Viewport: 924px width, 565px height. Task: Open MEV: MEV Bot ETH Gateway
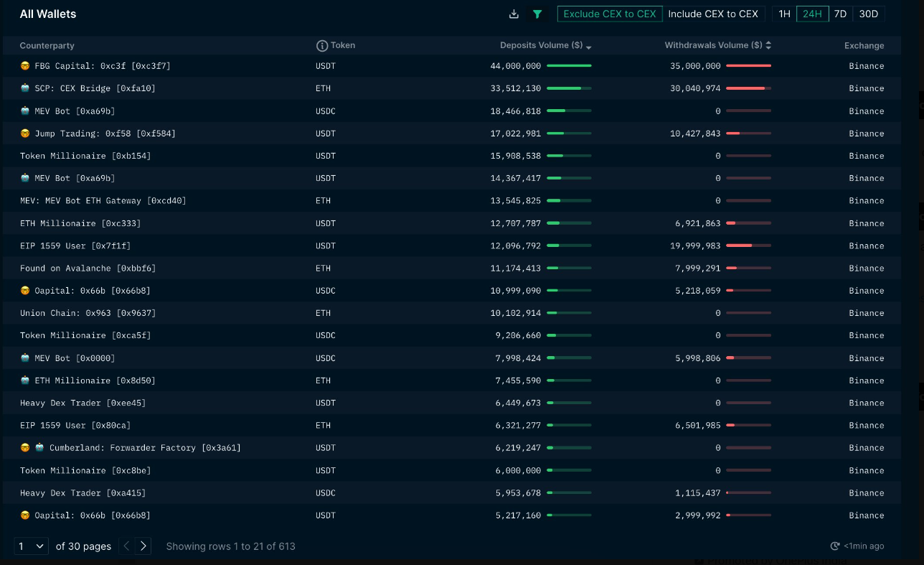pos(103,201)
